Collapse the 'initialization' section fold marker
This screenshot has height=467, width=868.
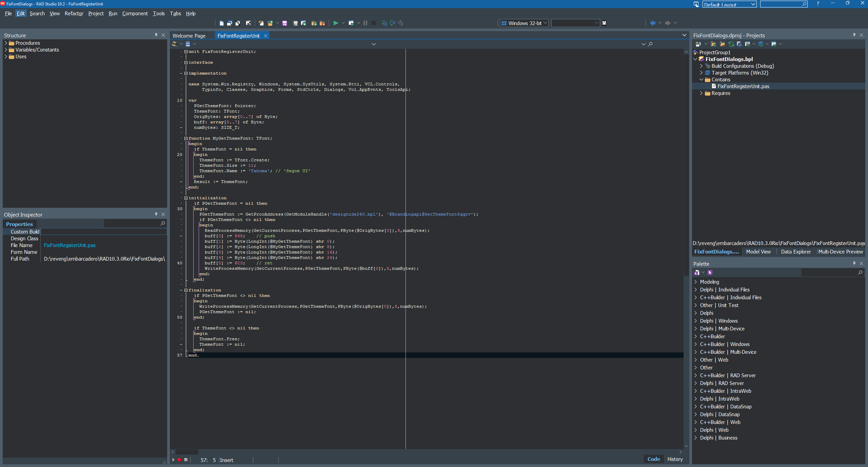[x=186, y=198]
